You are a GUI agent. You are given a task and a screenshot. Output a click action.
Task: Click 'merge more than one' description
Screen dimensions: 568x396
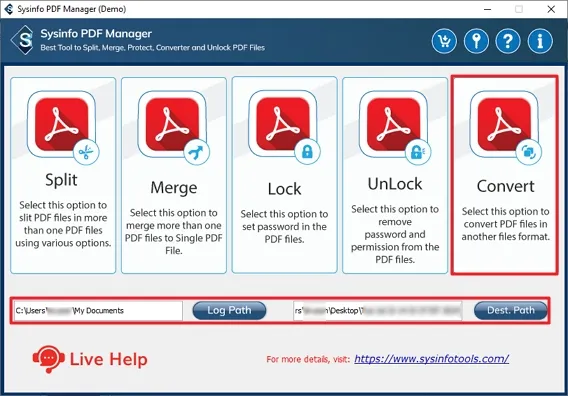coord(174,226)
